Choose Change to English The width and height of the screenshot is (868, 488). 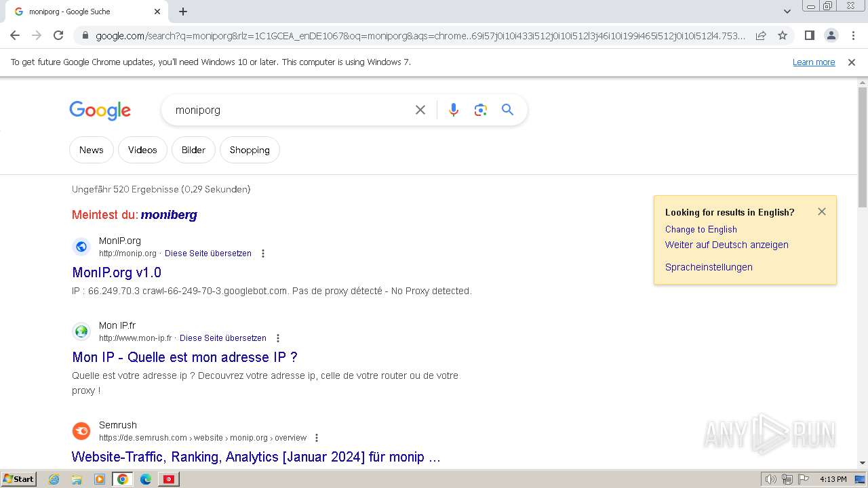click(x=701, y=229)
